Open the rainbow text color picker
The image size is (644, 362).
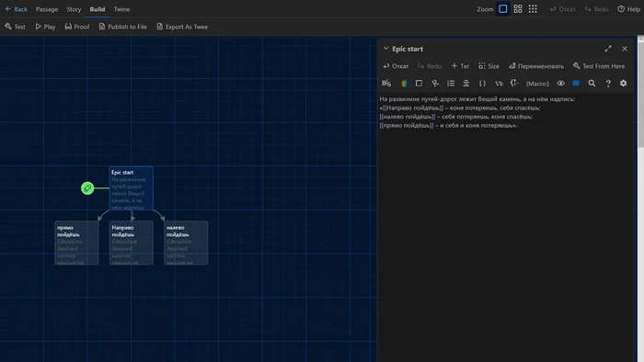click(404, 84)
